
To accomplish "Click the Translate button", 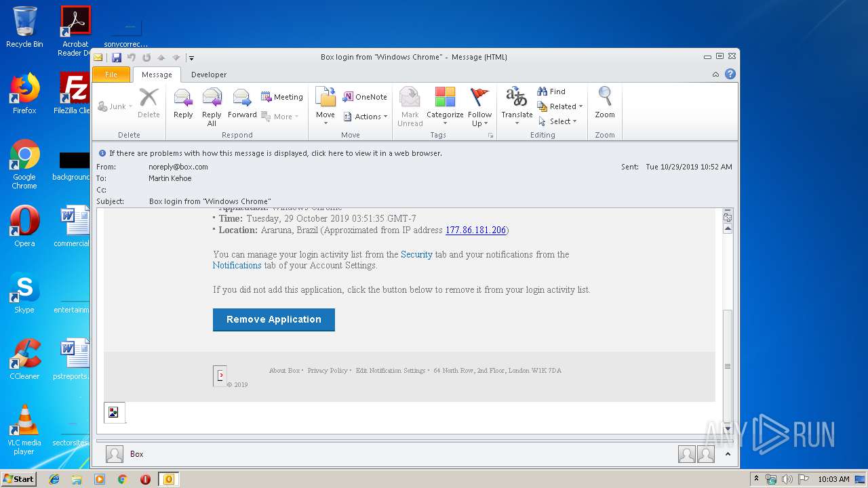I will 517,106.
